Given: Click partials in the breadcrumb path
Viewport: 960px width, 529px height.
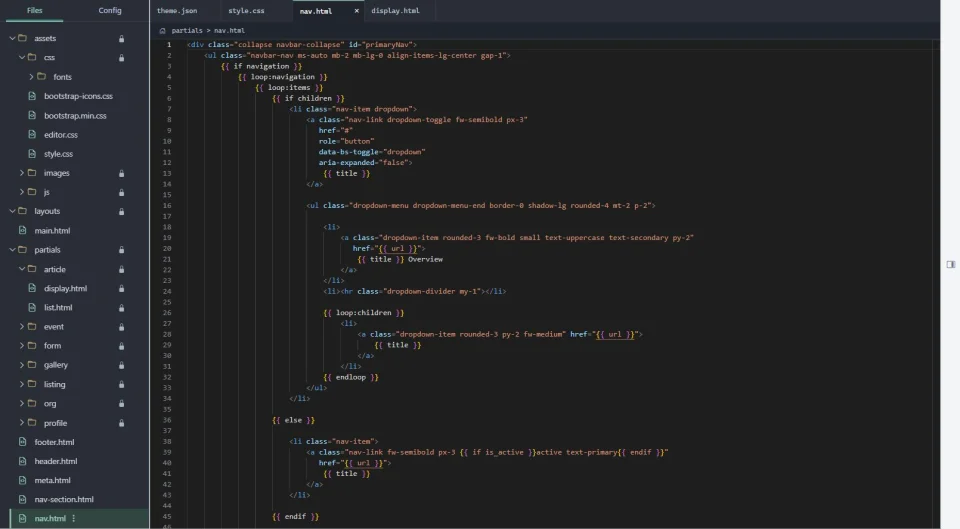Looking at the screenshot, I should pyautogui.click(x=187, y=30).
